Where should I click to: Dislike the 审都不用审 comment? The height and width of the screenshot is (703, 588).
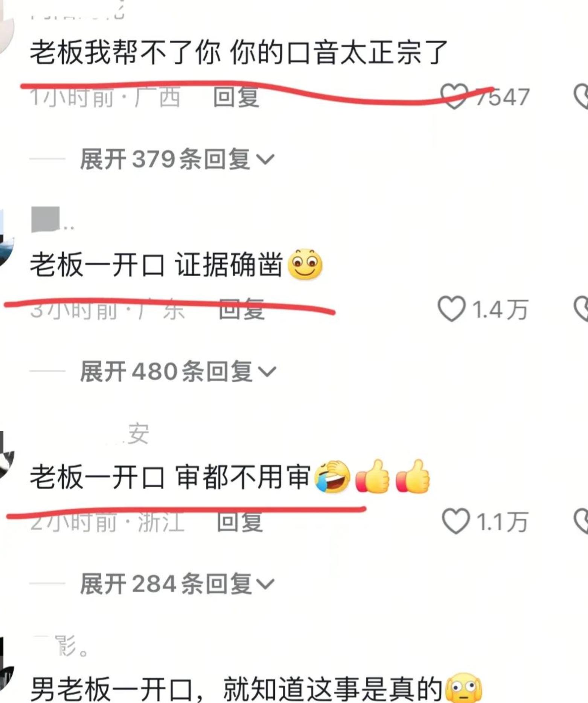(x=581, y=521)
